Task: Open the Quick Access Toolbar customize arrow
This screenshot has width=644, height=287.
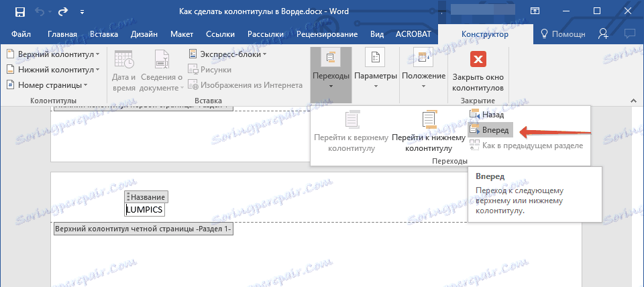Action: pyautogui.click(x=82, y=12)
